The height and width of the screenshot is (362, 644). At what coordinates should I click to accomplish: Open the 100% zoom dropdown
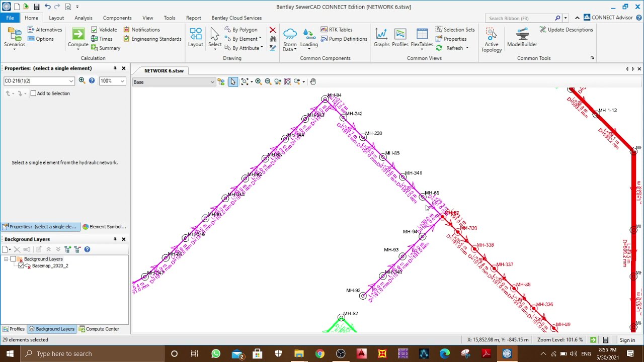coord(122,81)
